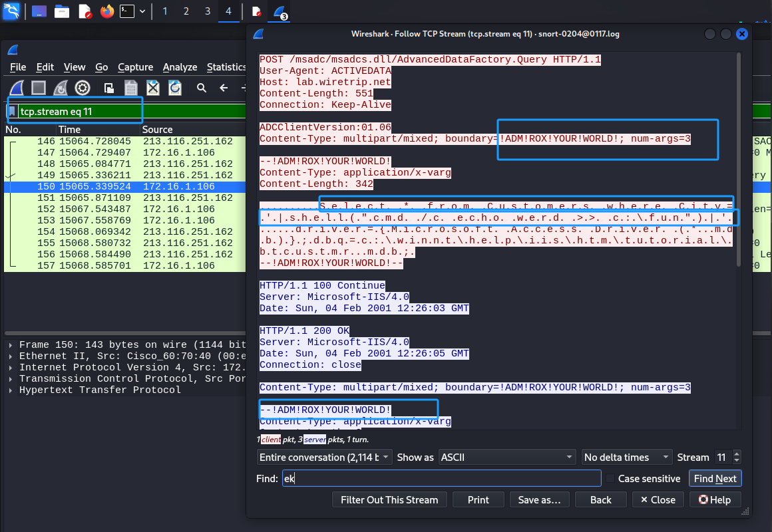Viewport: 772px width, 532px height.
Task: Open the Entire conversation dropdown
Action: coord(325,458)
